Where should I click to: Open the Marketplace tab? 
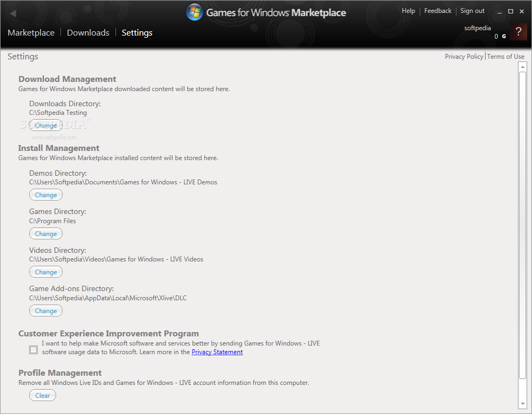(x=31, y=32)
